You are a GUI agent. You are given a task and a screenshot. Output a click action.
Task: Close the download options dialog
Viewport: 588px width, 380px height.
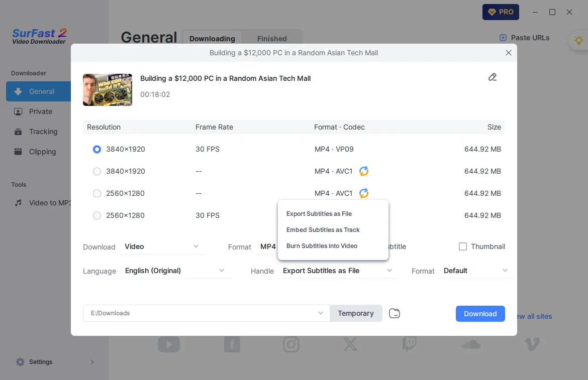508,53
